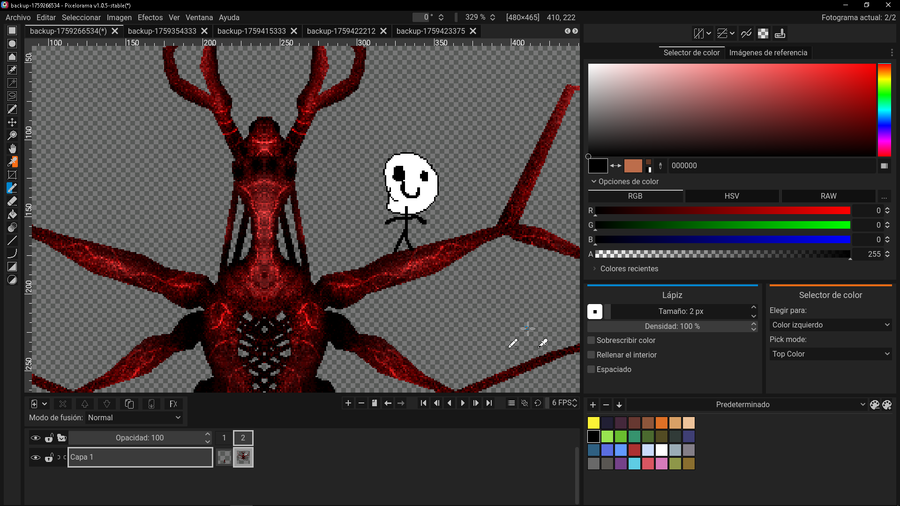
Task: Switch to the backup-1759354333 tab
Action: pyautogui.click(x=162, y=31)
